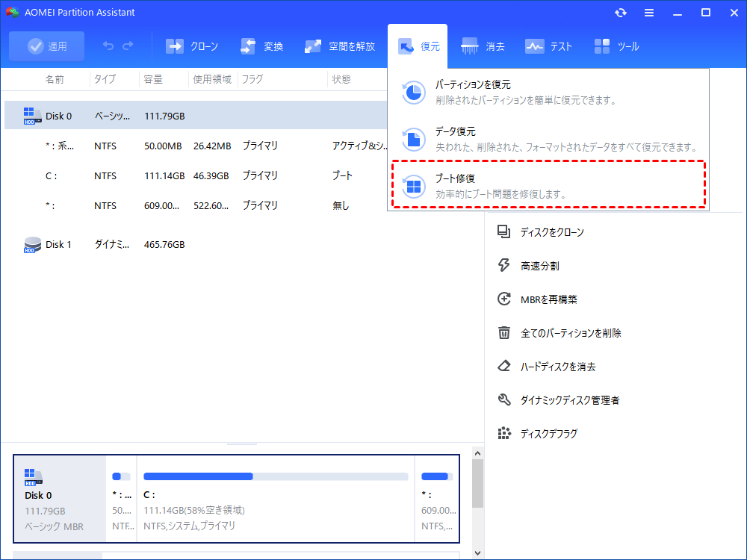This screenshot has width=747, height=560.
Task: Click ハードディスクを消去 wipe option
Action: pos(557,367)
